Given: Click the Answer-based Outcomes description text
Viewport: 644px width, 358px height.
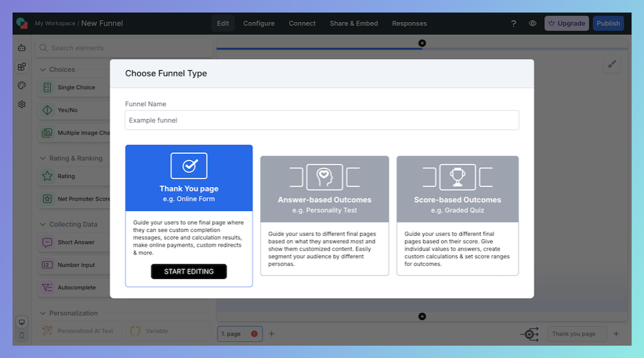Looking at the screenshot, I should (322, 249).
